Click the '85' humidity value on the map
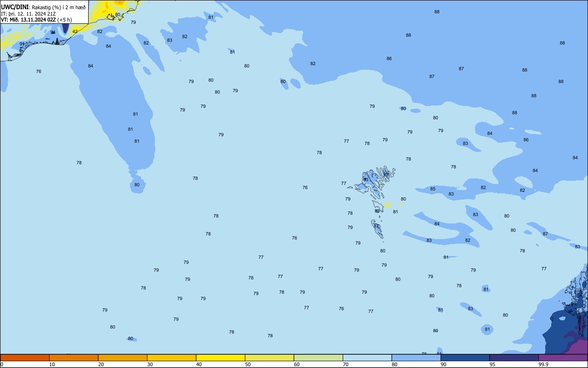Screen dimensions: 588x368 (x=433, y=189)
